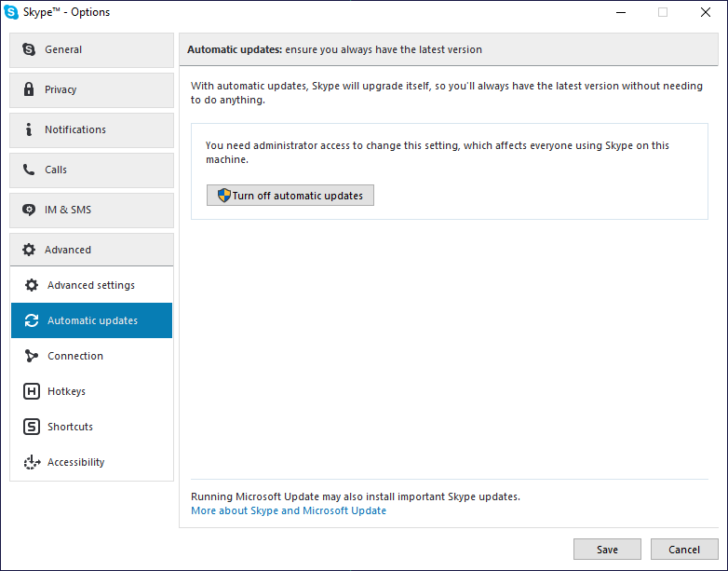Click the gear icon beside Advanced settings
This screenshot has width=728, height=571.
click(x=32, y=285)
